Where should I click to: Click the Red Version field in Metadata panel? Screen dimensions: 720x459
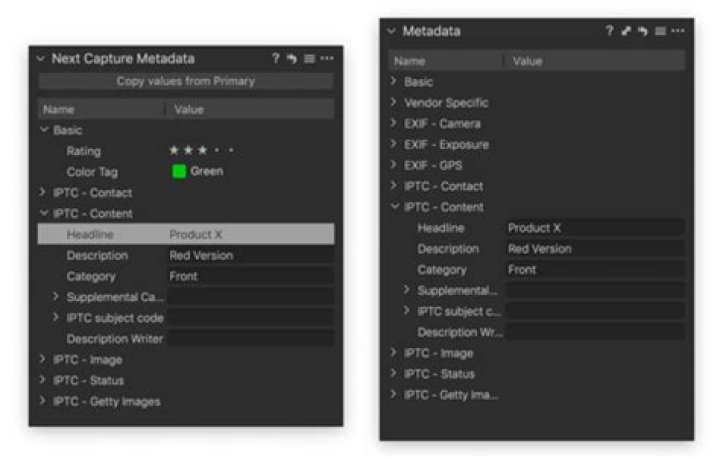[x=594, y=249]
